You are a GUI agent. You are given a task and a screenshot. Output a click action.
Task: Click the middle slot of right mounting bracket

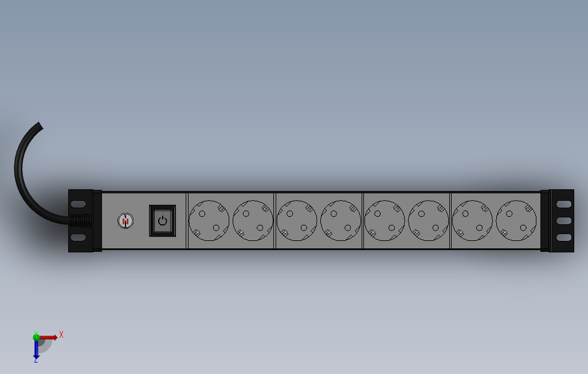[564, 220]
